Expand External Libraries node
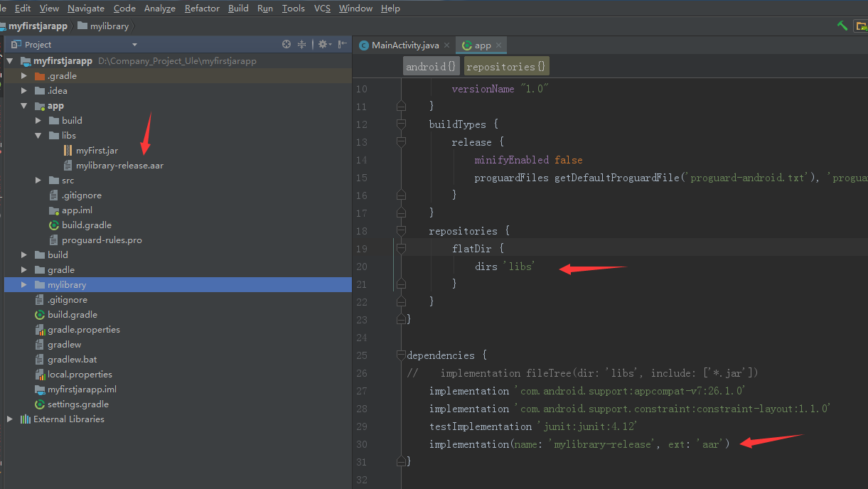Screen dimensions: 868x489 click(x=9, y=419)
